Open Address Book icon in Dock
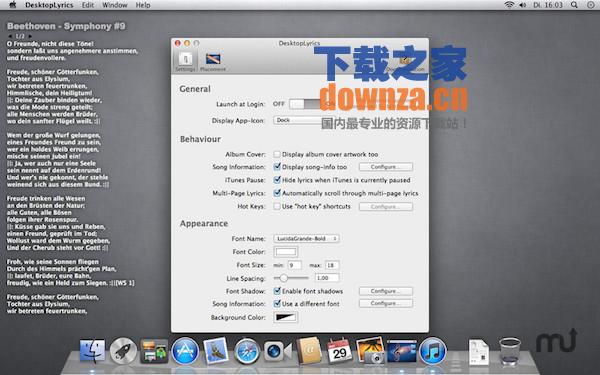 309,350
